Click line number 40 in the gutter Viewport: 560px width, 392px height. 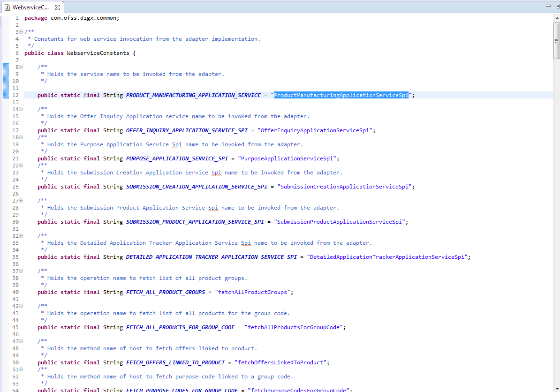pos(15,292)
